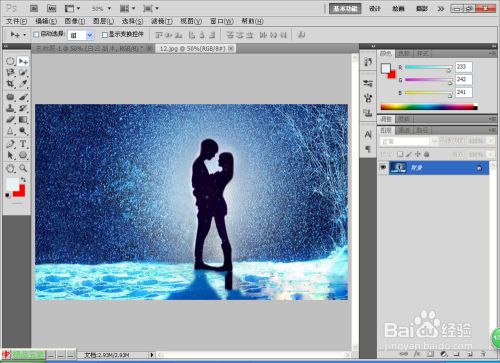Open the status bar info arrow
Viewport: 500px width, 363px height.
152,355
